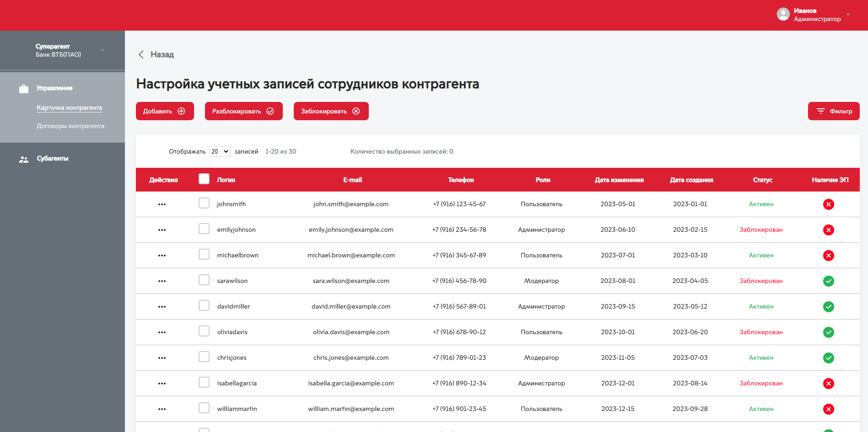Select the sarawilson row checkbox
868x432 pixels.
(x=204, y=280)
